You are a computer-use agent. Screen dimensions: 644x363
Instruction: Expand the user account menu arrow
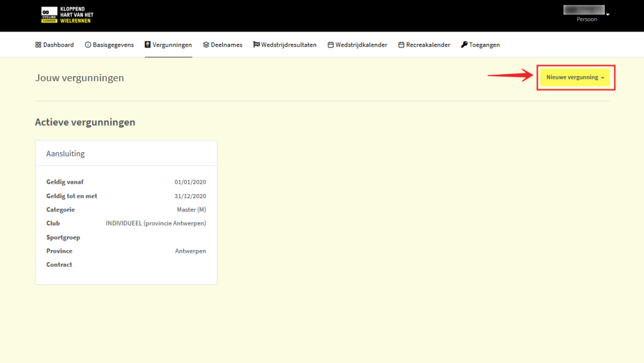pos(608,14)
